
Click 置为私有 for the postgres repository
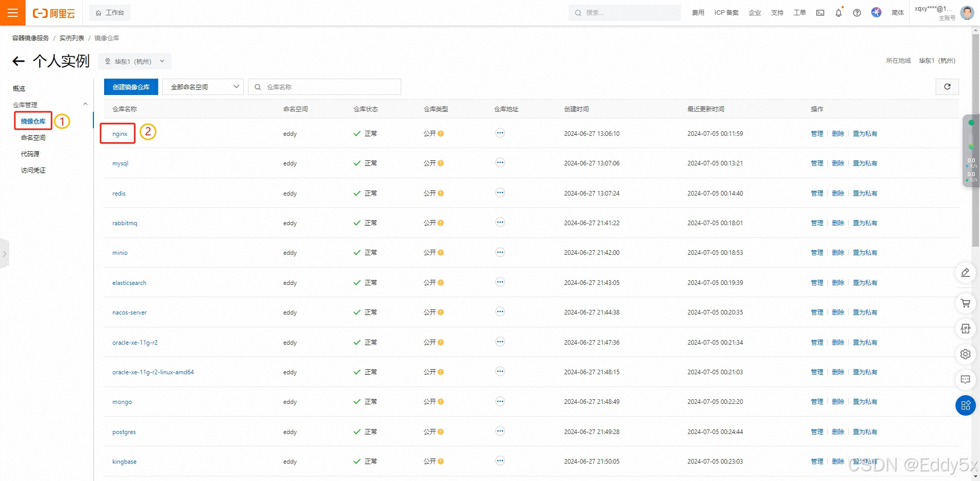[865, 432]
